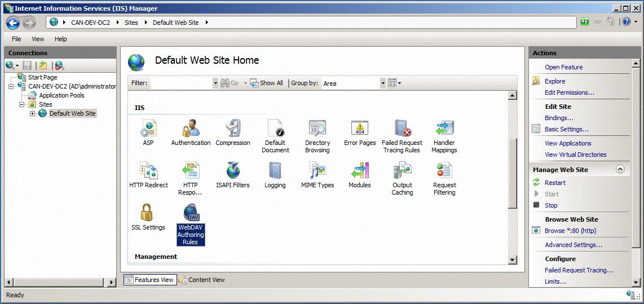Open the Authentication feature
This screenshot has height=304, width=644.
[191, 133]
